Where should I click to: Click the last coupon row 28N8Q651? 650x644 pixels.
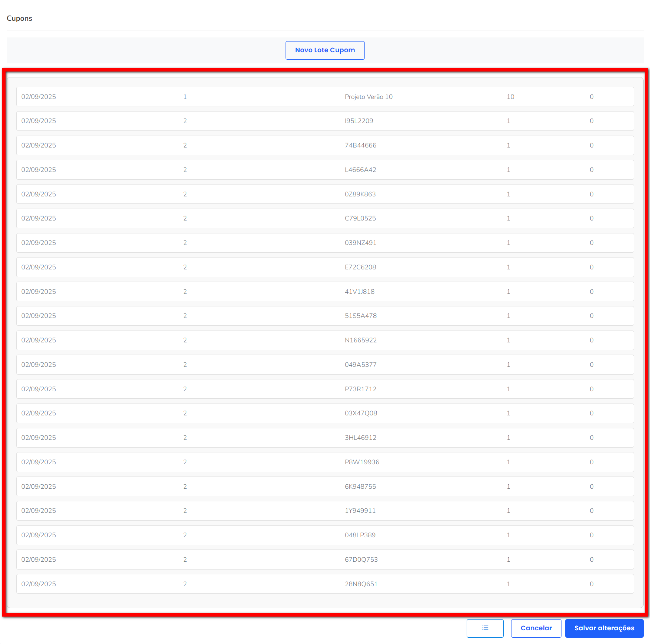361,584
